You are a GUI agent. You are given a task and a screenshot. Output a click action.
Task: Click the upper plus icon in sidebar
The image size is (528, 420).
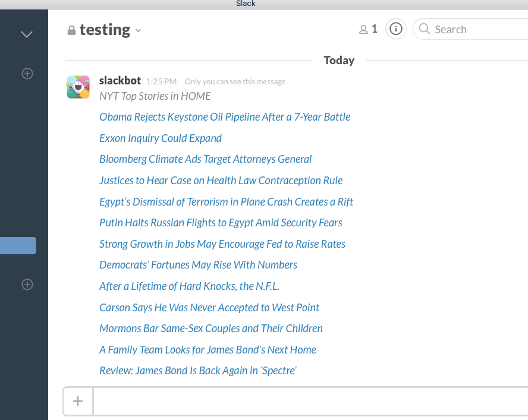tap(27, 74)
